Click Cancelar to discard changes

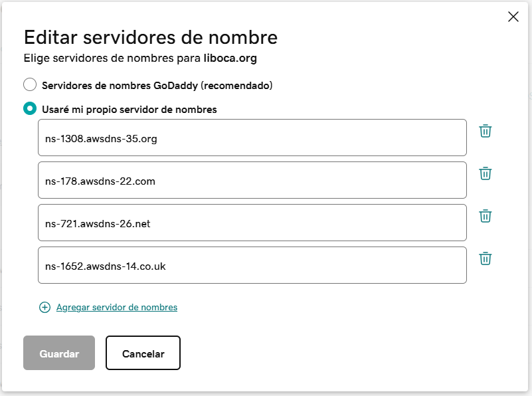[x=143, y=353]
